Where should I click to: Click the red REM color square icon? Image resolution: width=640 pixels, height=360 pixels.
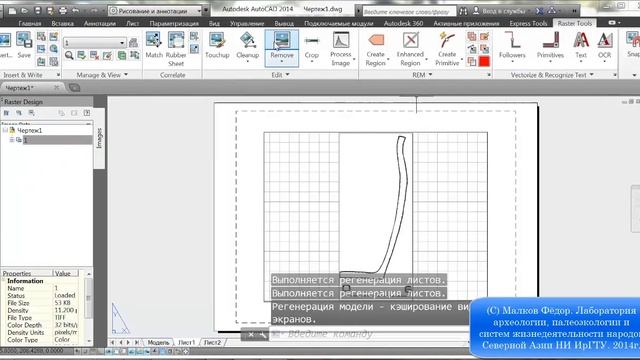(484, 62)
